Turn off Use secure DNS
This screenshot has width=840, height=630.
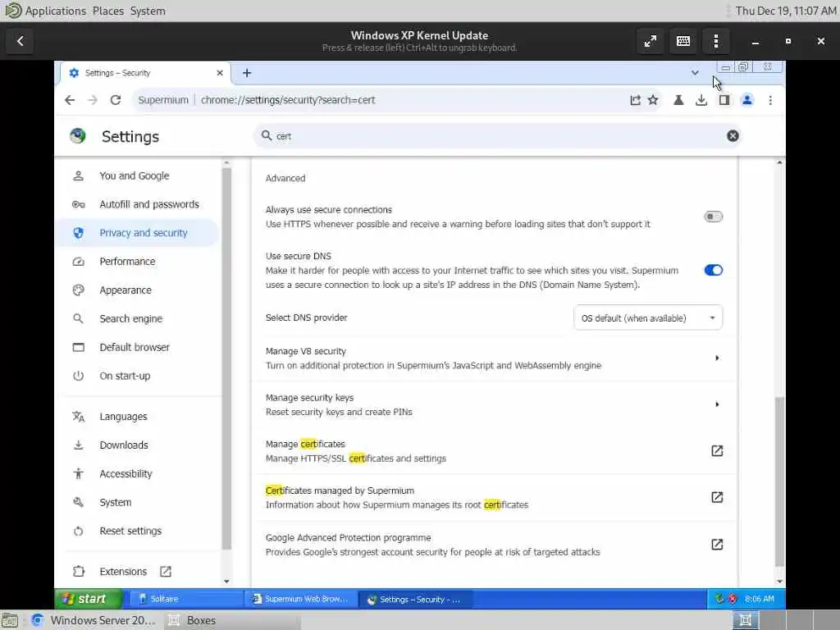(x=713, y=270)
